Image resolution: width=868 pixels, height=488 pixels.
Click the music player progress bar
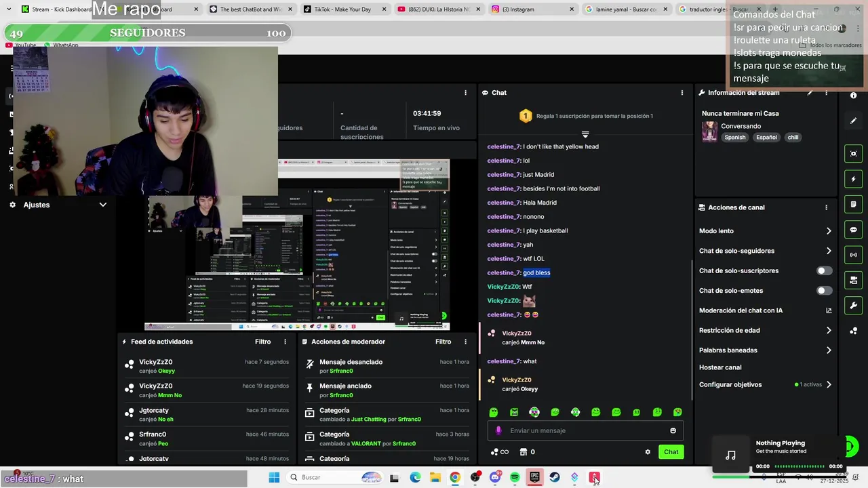pos(800,466)
